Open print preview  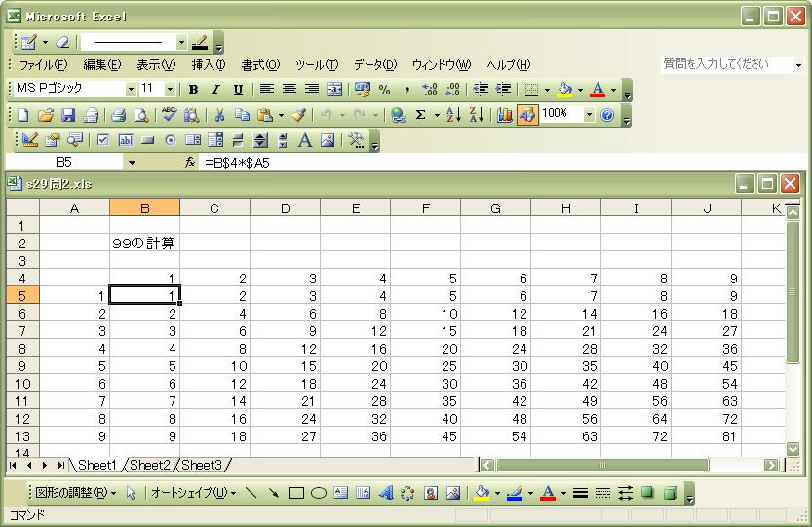(x=141, y=115)
